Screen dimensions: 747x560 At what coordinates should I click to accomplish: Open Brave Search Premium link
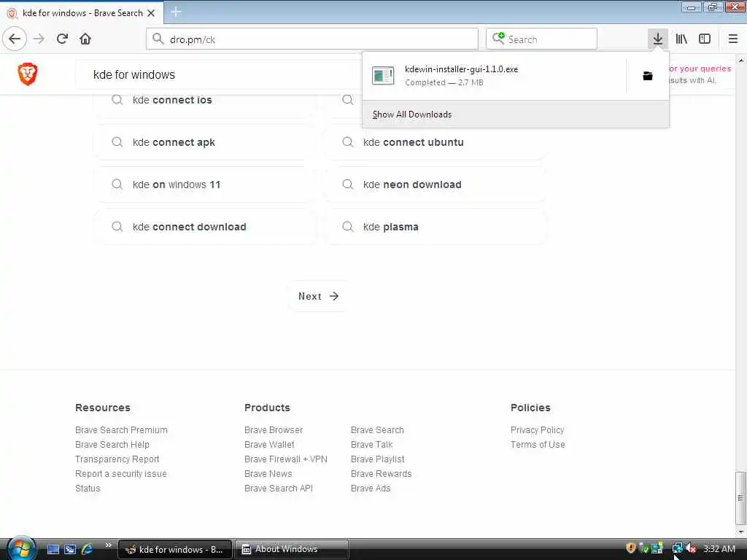point(122,429)
